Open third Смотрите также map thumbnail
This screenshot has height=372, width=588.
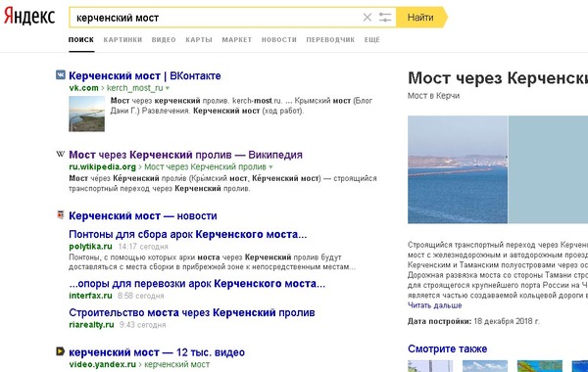540,366
